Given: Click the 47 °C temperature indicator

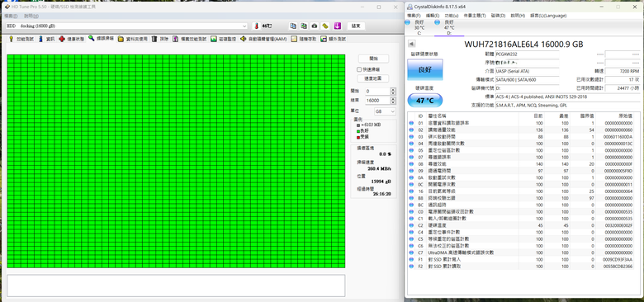Looking at the screenshot, I should click(x=425, y=100).
